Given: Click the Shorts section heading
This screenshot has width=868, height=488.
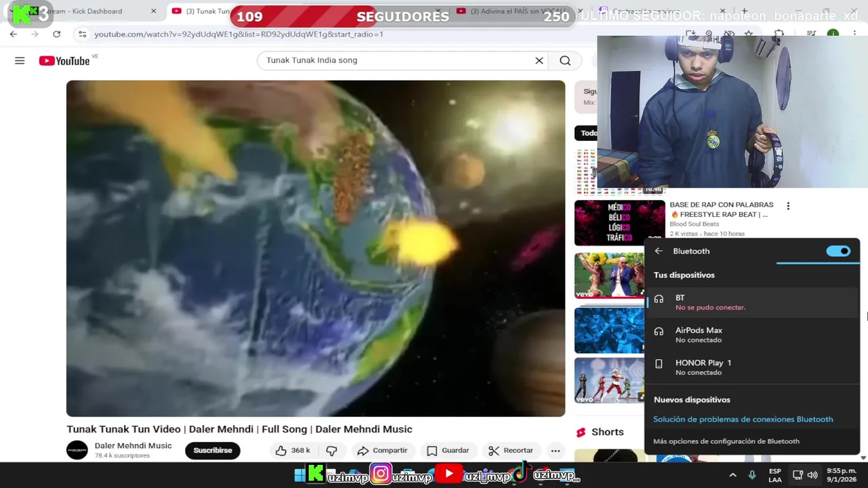Looking at the screenshot, I should pos(607,432).
